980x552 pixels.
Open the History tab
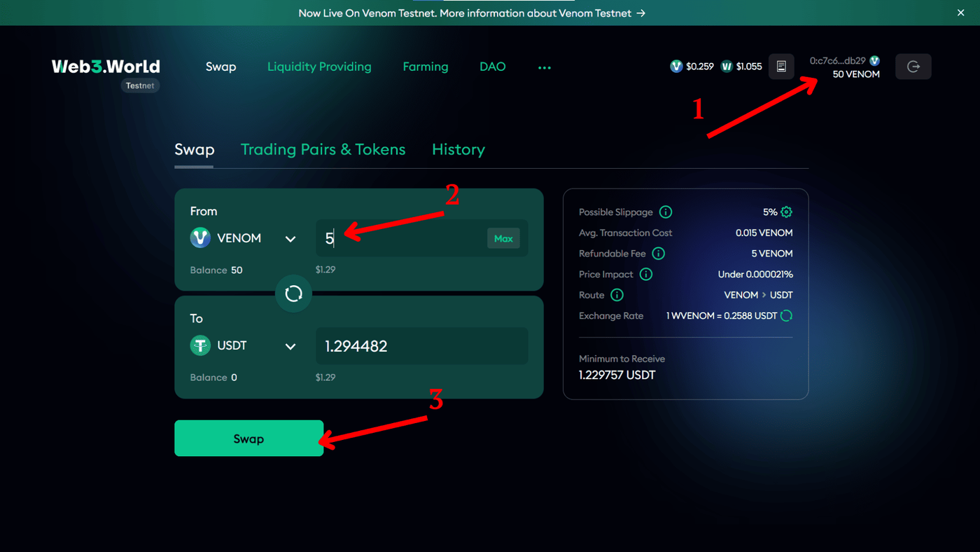click(x=458, y=149)
